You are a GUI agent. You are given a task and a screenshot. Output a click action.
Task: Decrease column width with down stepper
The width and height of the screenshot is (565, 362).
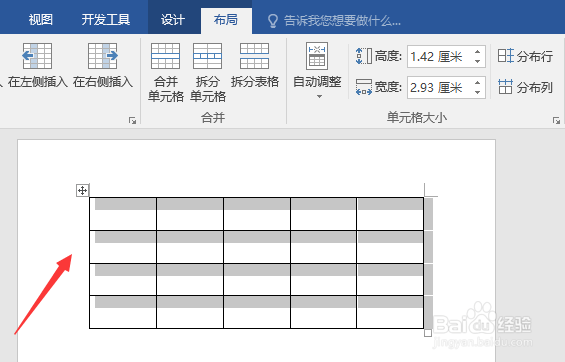tap(478, 93)
